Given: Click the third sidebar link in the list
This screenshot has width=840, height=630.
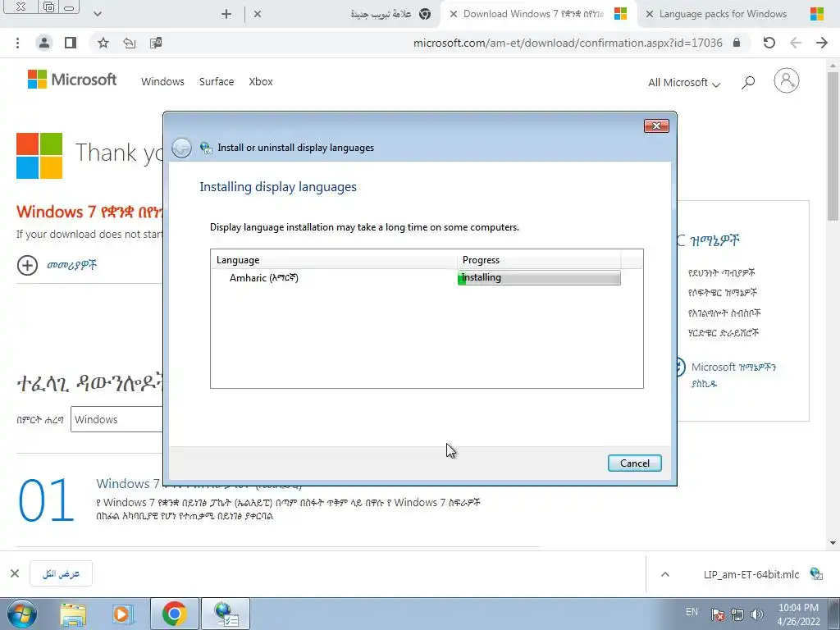Looking at the screenshot, I should coord(724,313).
